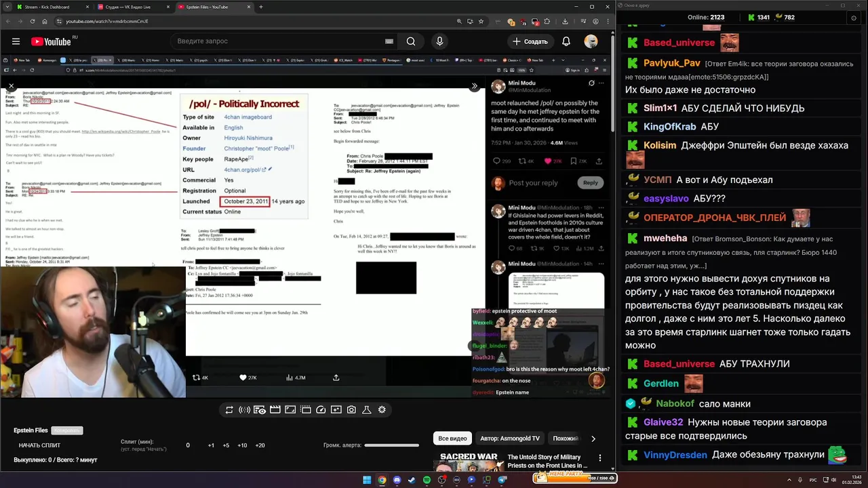The height and width of the screenshot is (488, 868).
Task: Click the split minutes value 0
Action: [x=188, y=445]
